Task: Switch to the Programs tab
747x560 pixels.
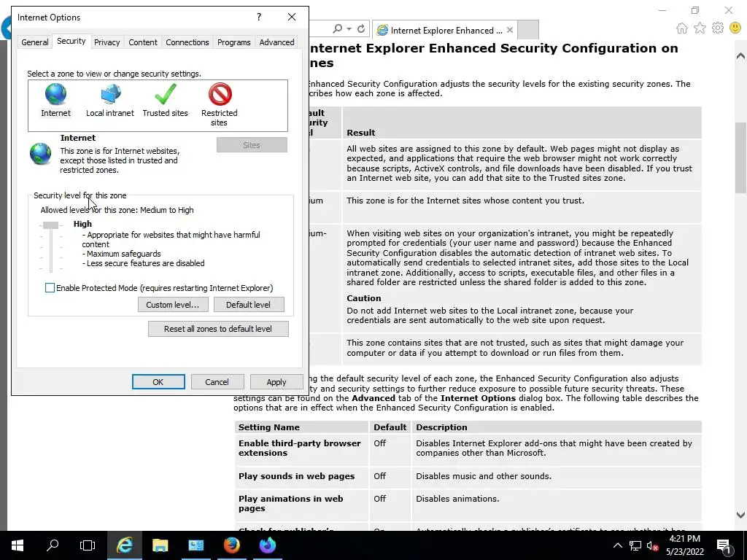Action: [234, 42]
